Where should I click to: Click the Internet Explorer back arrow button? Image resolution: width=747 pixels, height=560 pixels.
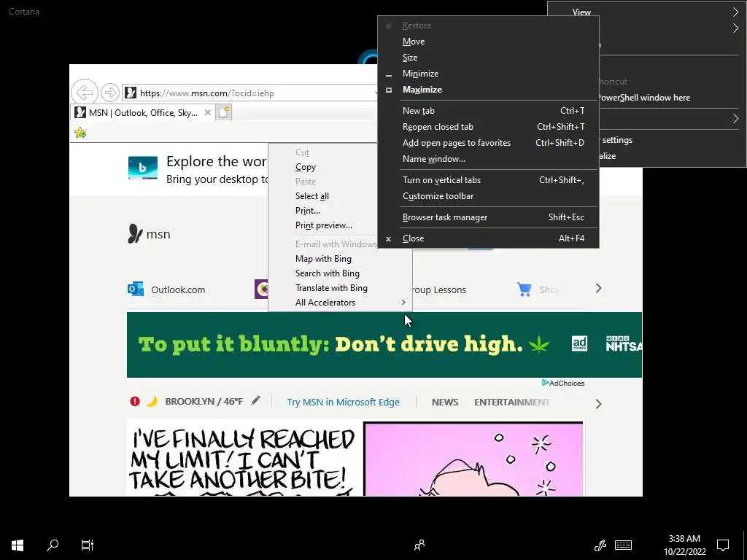tap(85, 92)
